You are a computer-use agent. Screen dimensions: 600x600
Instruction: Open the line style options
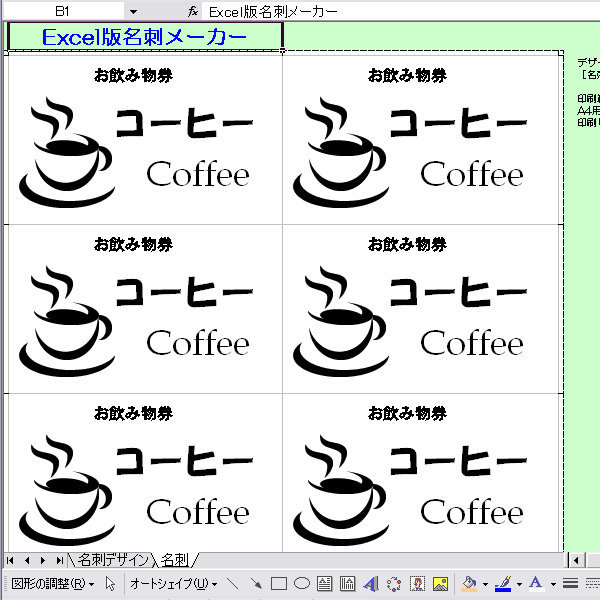(x=571, y=583)
